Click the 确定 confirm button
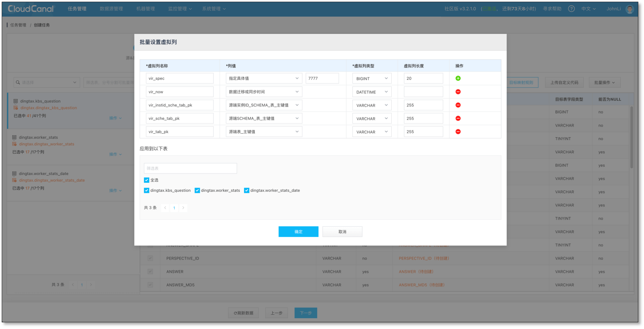Screen dimensions: 644x329 click(x=298, y=232)
